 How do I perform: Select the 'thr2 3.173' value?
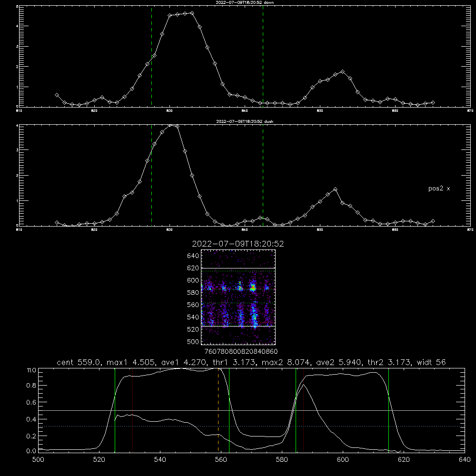(x=389, y=362)
